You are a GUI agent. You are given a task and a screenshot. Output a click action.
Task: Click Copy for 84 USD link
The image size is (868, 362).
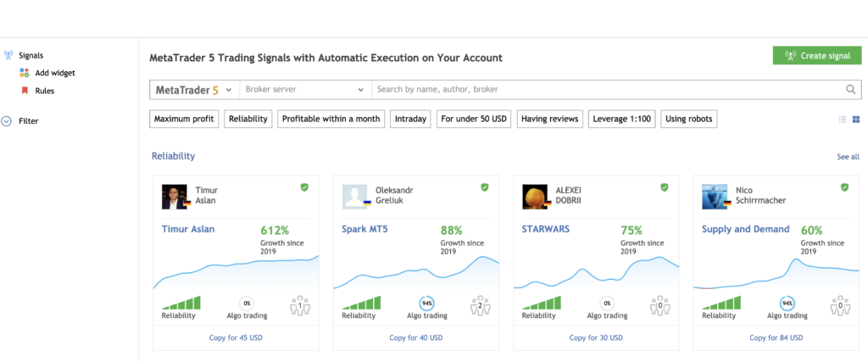click(776, 337)
